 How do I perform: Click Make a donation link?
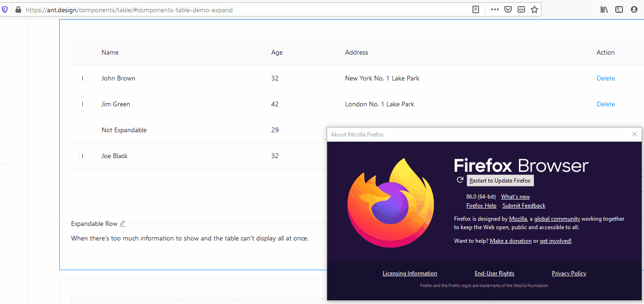(510, 241)
